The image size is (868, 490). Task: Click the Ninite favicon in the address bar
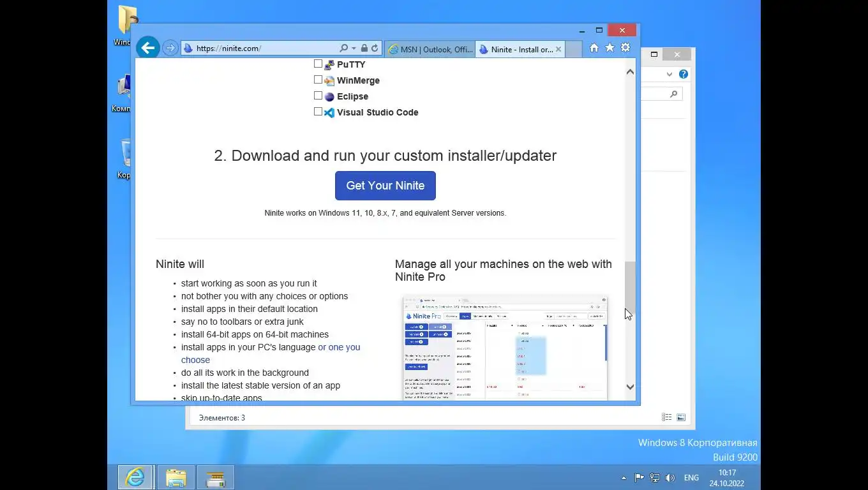pyautogui.click(x=188, y=48)
